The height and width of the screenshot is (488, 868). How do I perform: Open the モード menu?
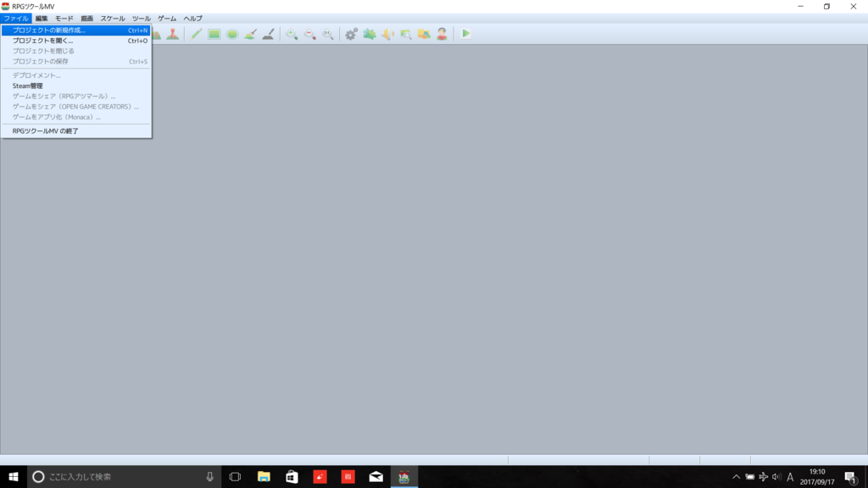point(64,19)
